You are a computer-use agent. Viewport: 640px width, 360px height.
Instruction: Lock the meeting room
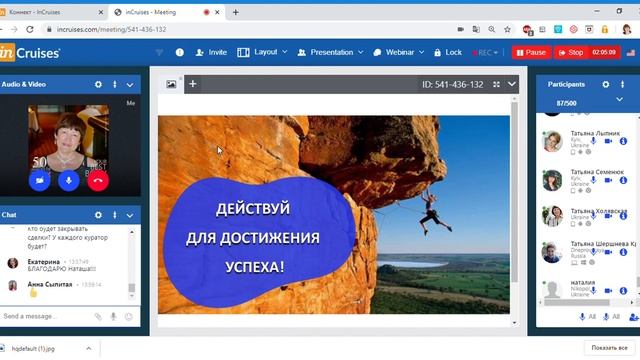pos(448,52)
